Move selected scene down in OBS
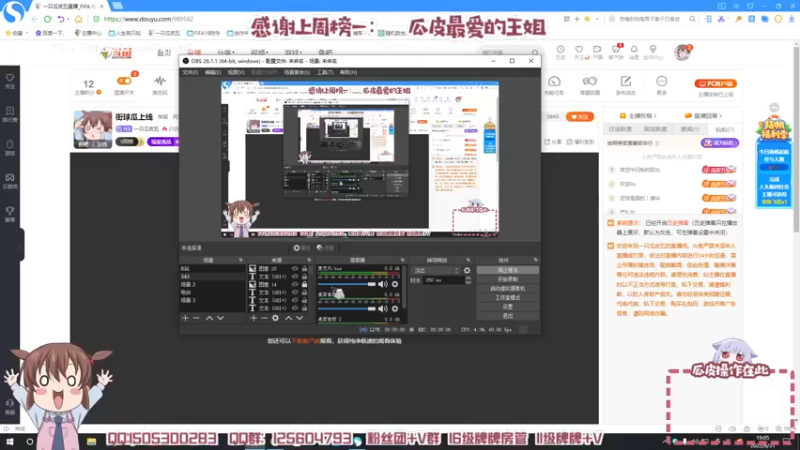Viewport: 800px width, 450px height. [x=220, y=318]
